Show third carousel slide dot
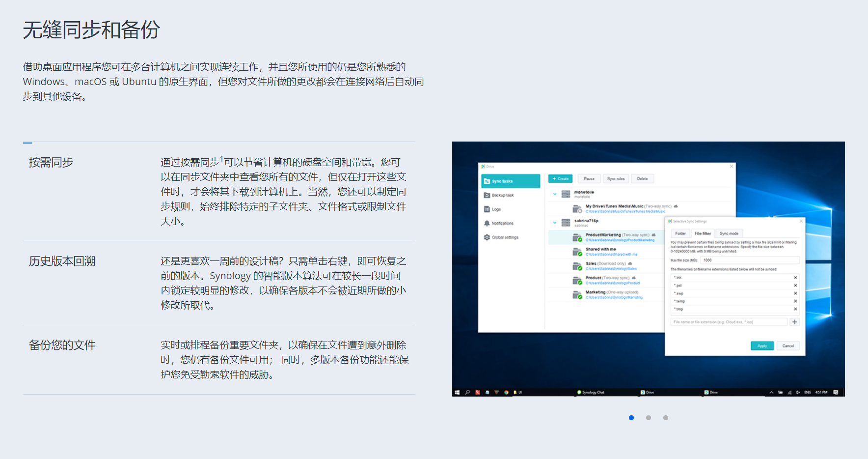The width and height of the screenshot is (868, 459). pos(666,418)
